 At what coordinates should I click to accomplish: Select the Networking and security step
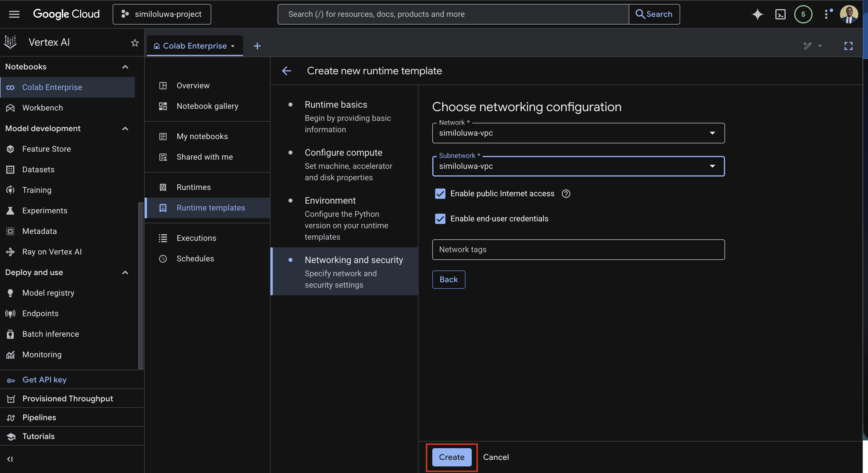pos(354,260)
